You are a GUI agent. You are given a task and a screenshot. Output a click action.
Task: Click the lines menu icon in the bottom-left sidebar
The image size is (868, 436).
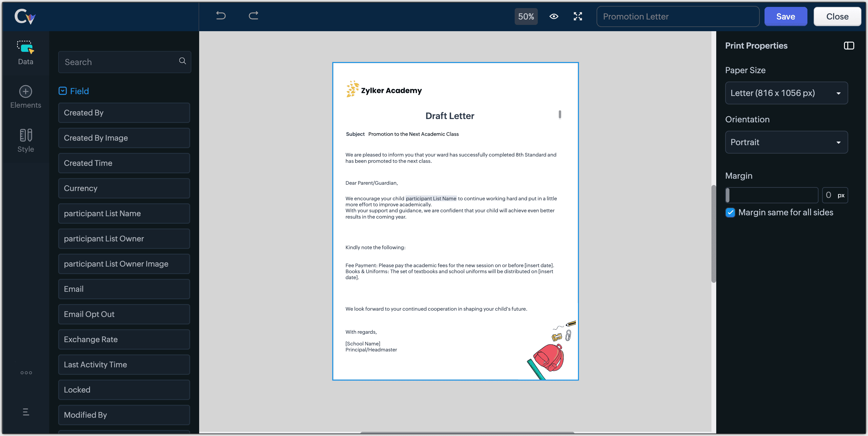pos(26,412)
